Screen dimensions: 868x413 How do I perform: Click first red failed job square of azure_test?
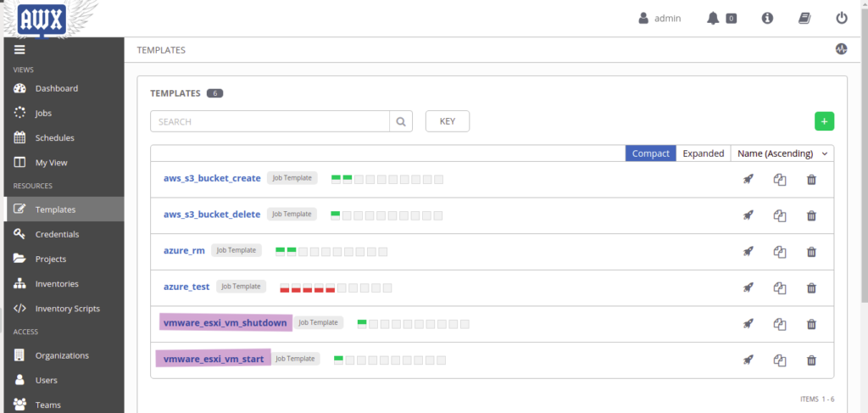(x=285, y=287)
